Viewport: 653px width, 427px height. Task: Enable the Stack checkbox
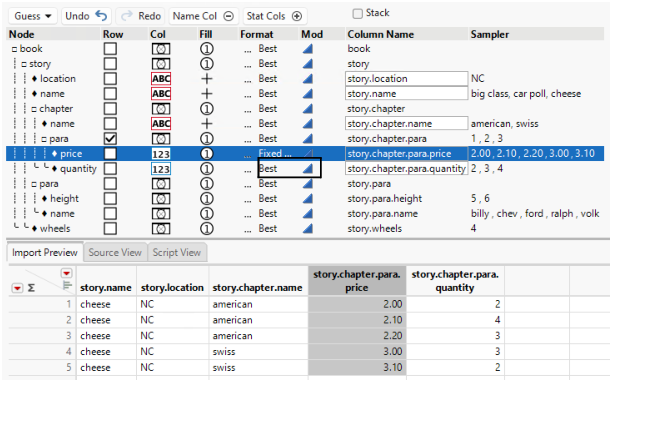357,13
